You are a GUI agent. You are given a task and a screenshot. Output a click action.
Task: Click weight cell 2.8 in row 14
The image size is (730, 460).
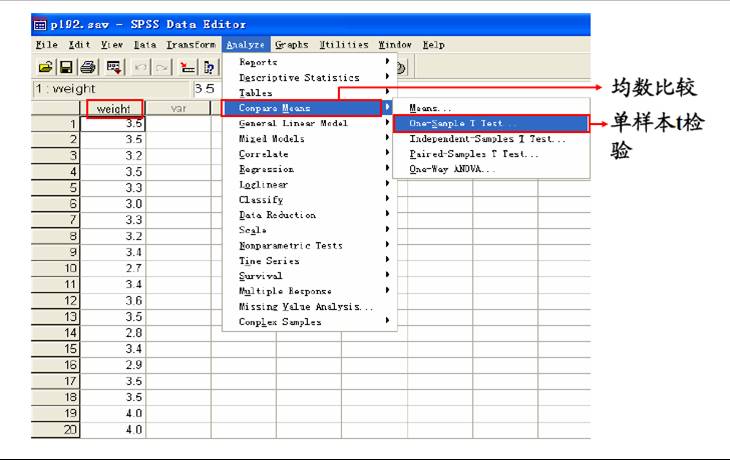pos(113,333)
